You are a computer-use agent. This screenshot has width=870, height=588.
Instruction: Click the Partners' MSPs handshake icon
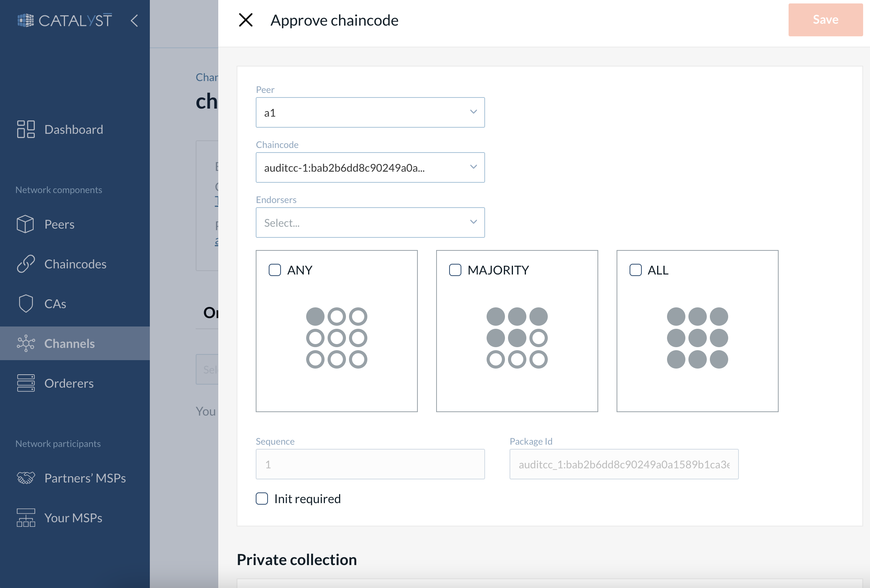pyautogui.click(x=26, y=478)
